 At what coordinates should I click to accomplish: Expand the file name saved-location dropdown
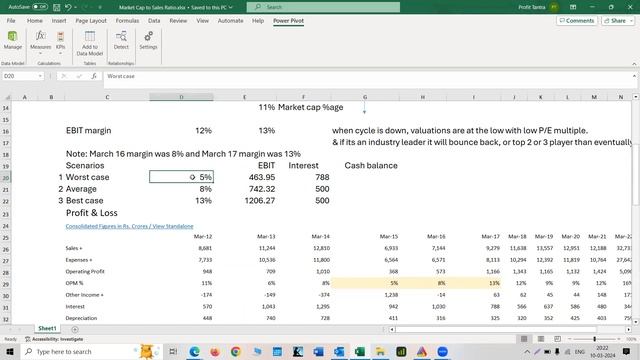click(x=231, y=7)
